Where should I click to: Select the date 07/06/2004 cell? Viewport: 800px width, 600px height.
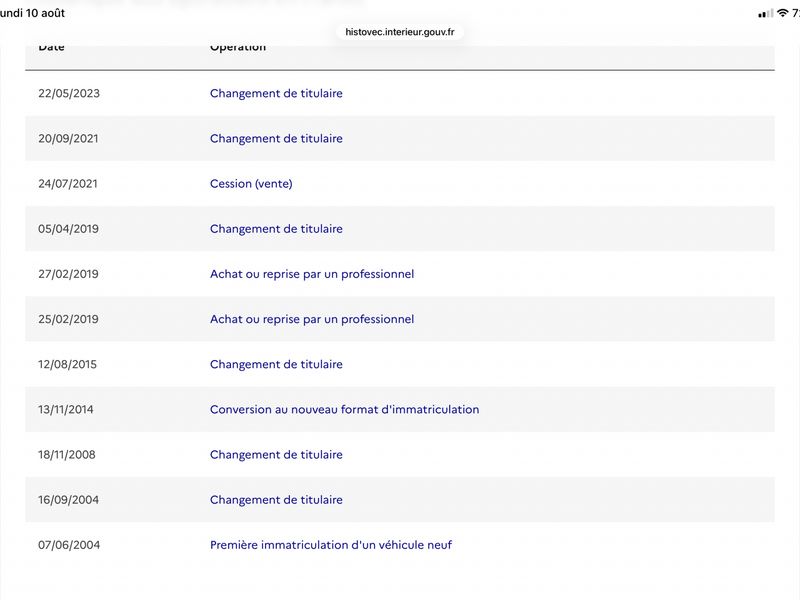pos(69,545)
